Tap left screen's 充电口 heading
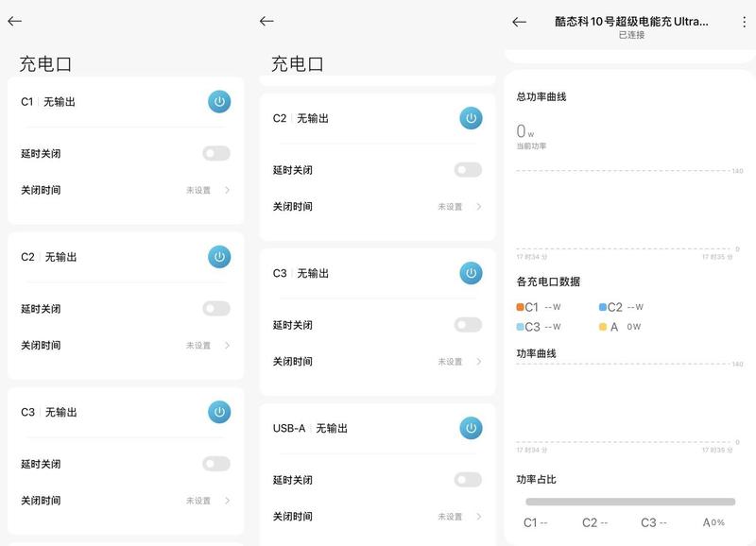The height and width of the screenshot is (546, 756). 45,63
